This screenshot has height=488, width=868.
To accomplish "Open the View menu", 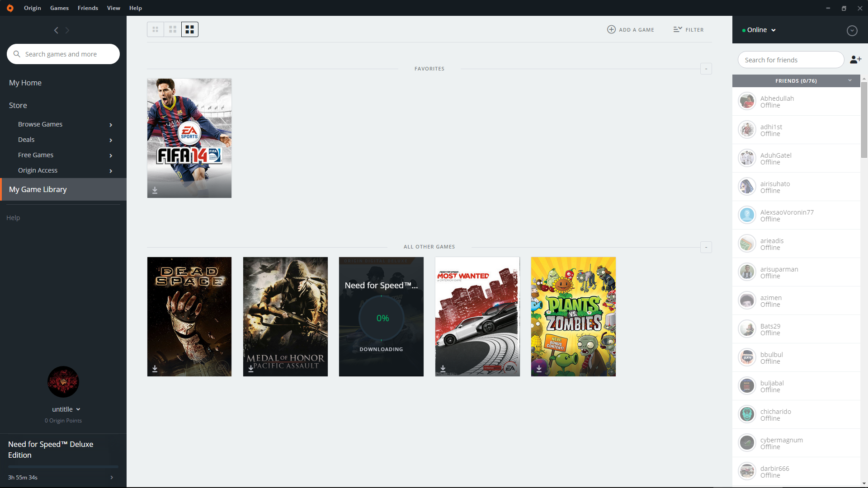I will coord(113,8).
